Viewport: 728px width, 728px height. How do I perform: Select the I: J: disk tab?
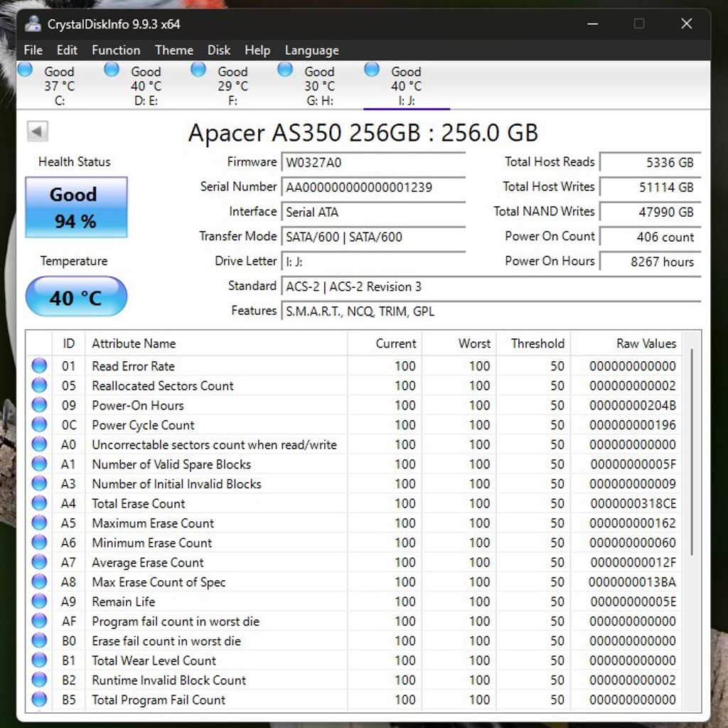[406, 85]
